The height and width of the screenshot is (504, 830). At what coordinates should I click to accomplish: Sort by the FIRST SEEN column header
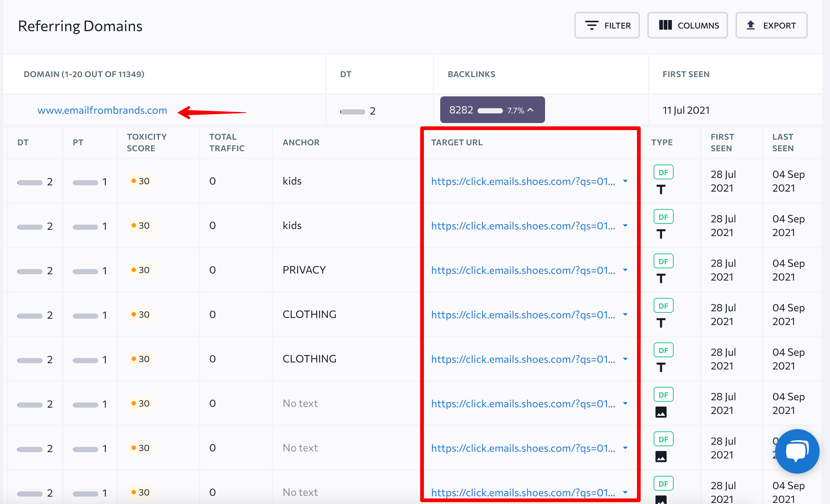pyautogui.click(x=686, y=74)
